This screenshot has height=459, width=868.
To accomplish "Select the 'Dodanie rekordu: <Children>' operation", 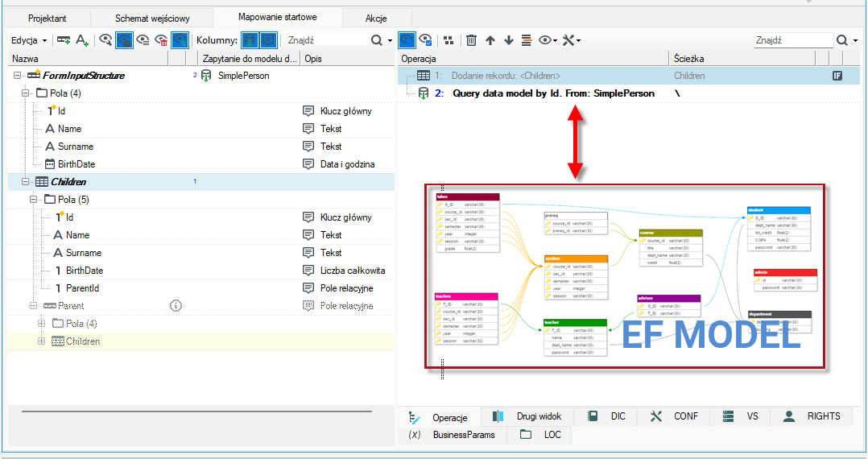I will pos(629,76).
